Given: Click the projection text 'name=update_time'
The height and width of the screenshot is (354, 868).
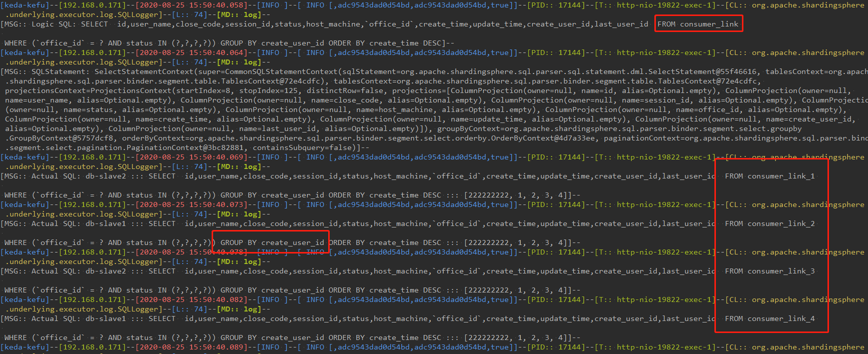Looking at the screenshot, I should coord(487,119).
